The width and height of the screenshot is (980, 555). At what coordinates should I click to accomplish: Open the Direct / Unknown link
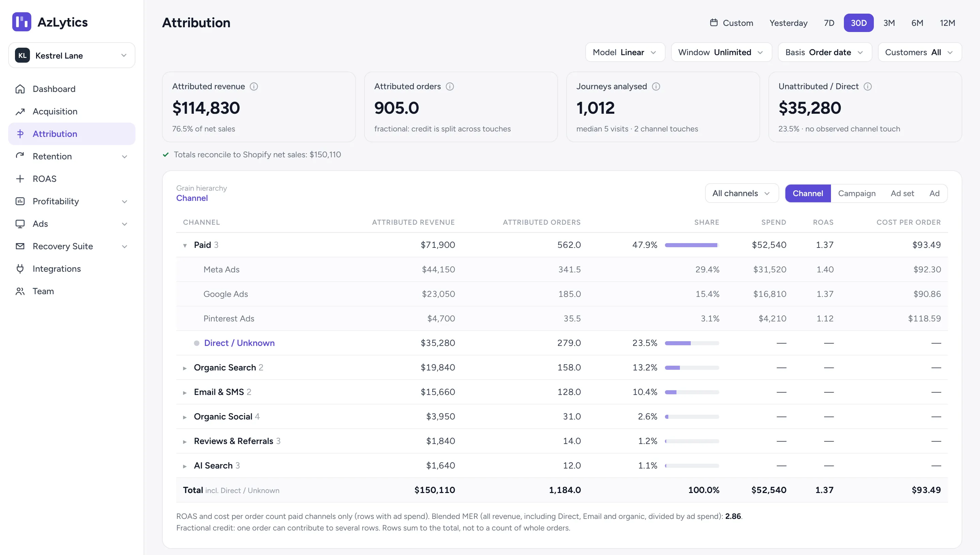239,343
